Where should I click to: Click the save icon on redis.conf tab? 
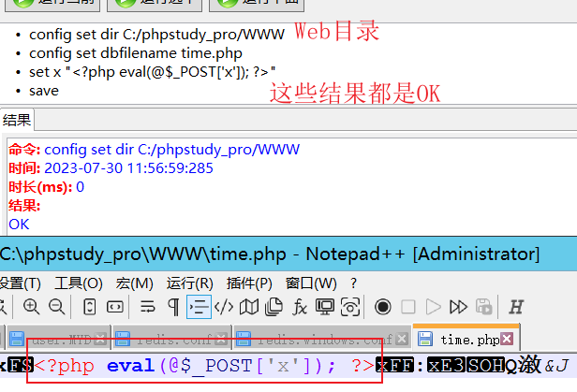click(x=123, y=339)
